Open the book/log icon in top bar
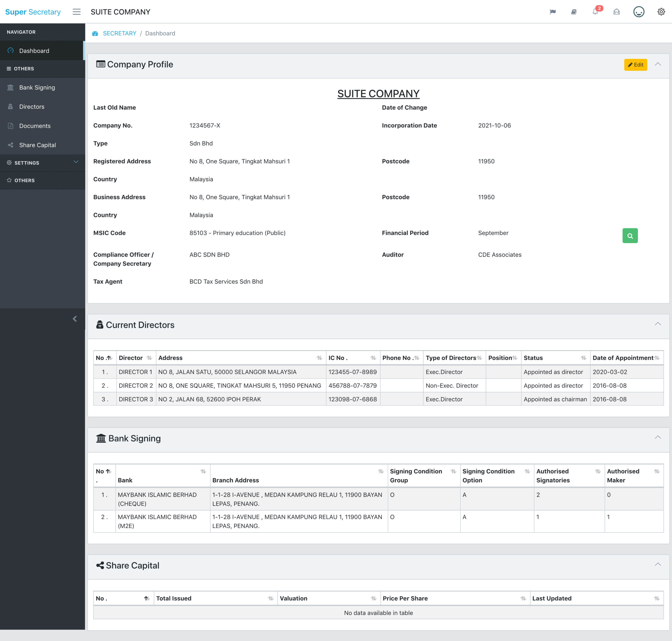This screenshot has height=641, width=672. [574, 12]
